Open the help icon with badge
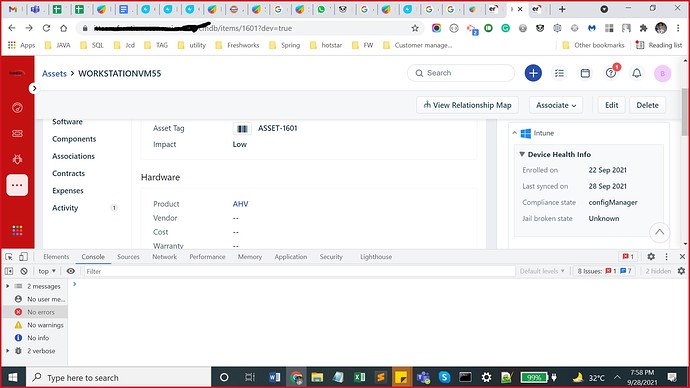Screen dimensions: 690x388 tap(611, 73)
